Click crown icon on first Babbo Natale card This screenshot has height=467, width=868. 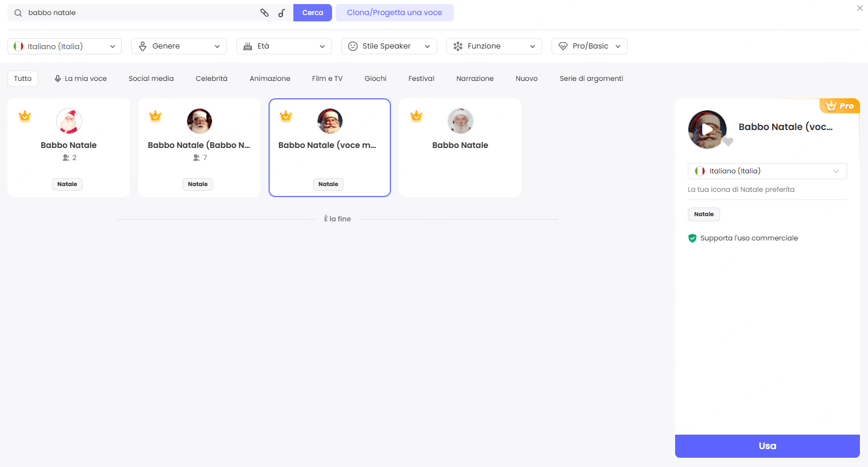(x=24, y=116)
